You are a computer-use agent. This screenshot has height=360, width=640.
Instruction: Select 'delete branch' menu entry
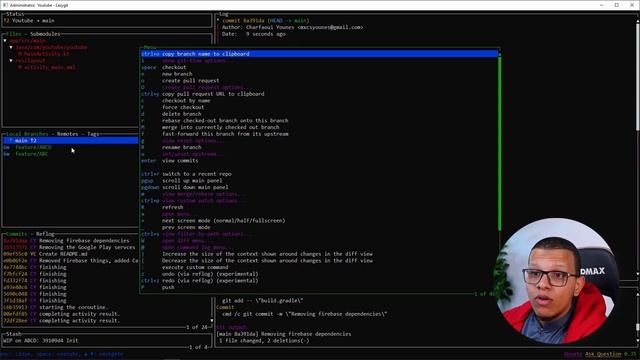[x=182, y=114]
